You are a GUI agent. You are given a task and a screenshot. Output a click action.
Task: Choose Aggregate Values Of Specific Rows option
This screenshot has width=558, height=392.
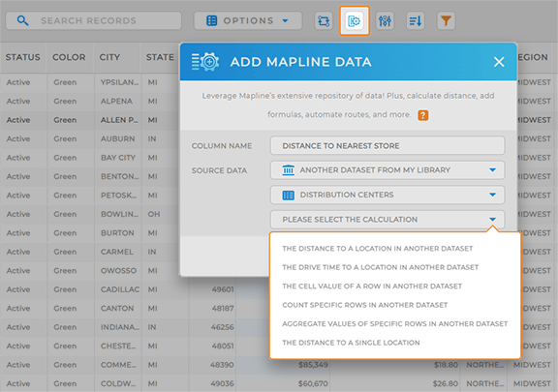[x=394, y=323]
